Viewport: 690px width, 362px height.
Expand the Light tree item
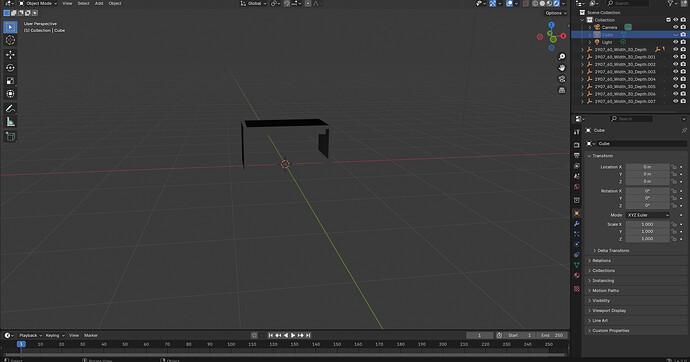point(590,42)
